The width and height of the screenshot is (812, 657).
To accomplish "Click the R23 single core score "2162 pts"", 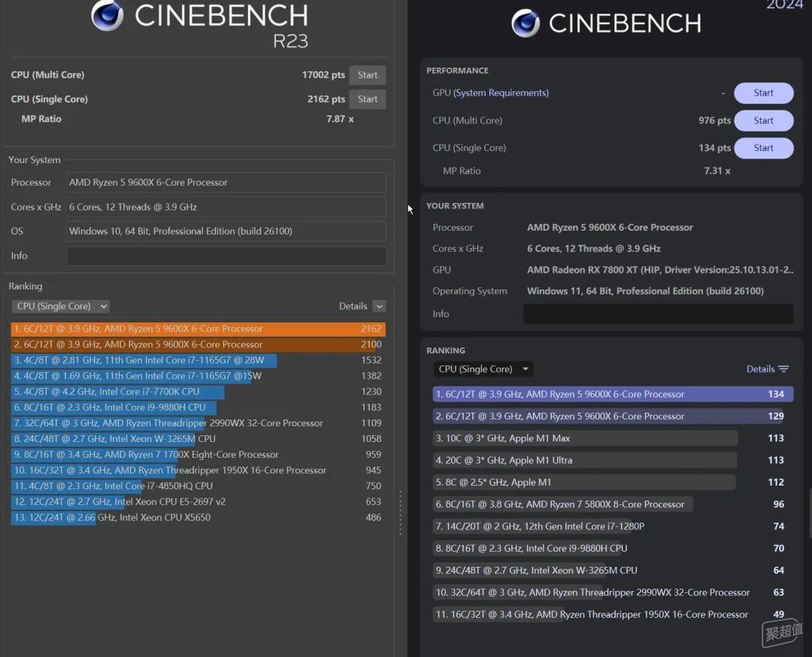I will (x=326, y=99).
